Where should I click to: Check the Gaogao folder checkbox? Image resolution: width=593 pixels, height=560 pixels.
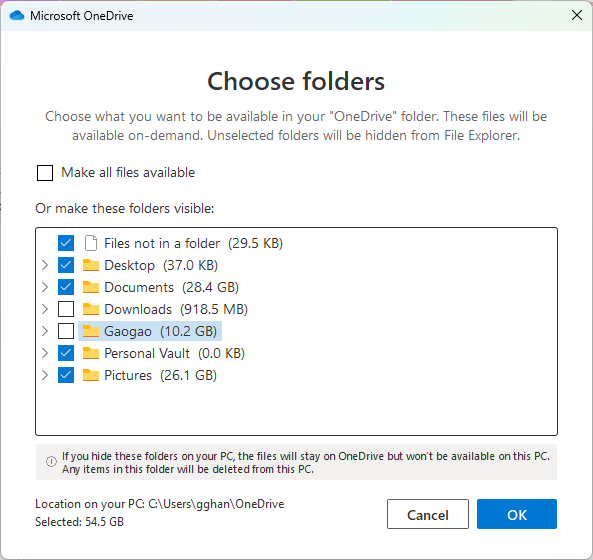[66, 331]
